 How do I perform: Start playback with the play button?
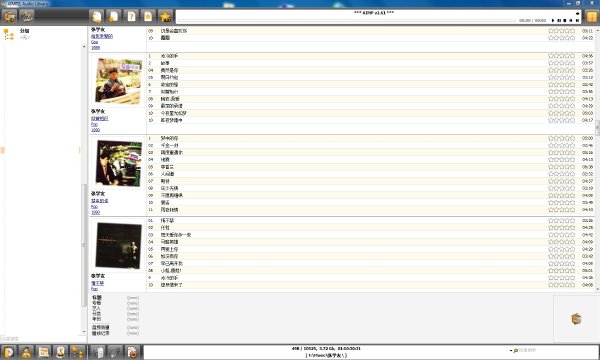pyautogui.click(x=553, y=20)
